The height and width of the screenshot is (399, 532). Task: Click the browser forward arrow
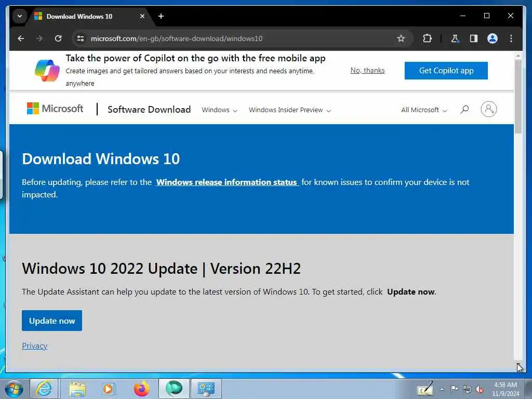(x=39, y=38)
